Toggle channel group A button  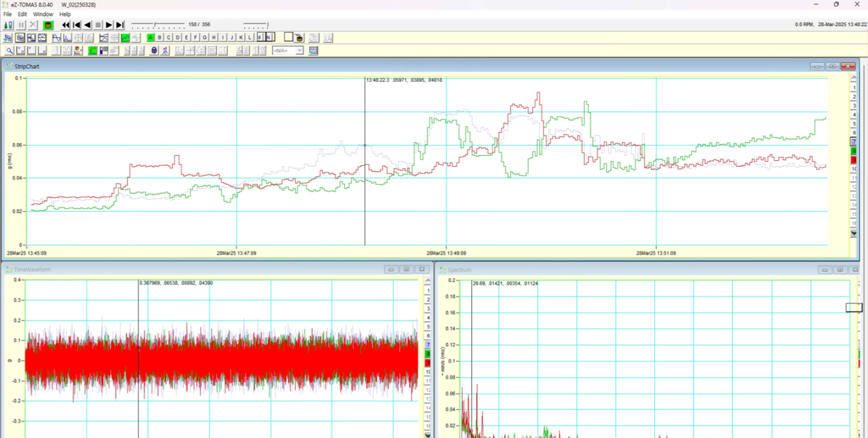[x=150, y=38]
